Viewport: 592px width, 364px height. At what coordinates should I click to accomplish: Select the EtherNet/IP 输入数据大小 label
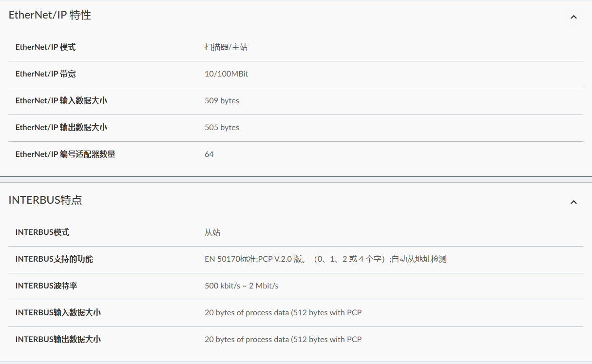click(x=61, y=101)
